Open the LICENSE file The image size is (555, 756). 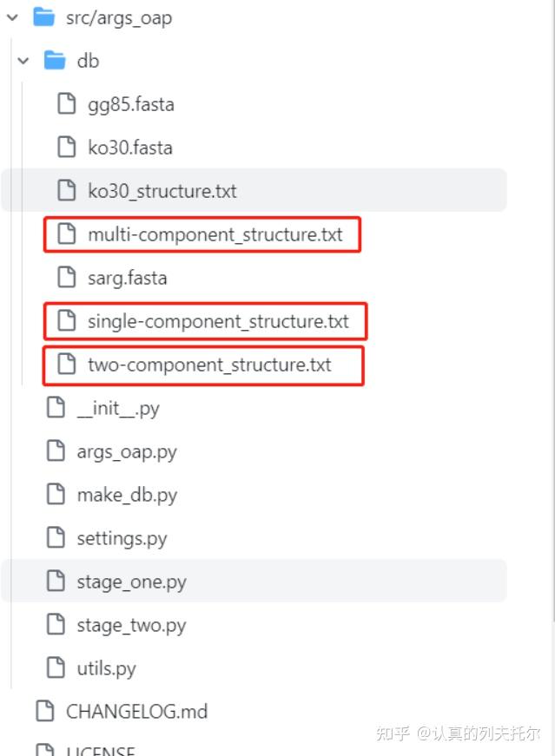100,750
